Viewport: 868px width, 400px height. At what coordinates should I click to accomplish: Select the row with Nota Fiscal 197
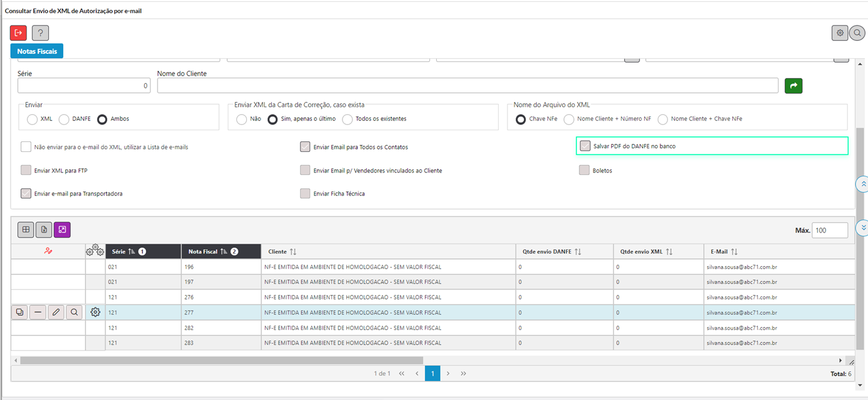click(434, 282)
